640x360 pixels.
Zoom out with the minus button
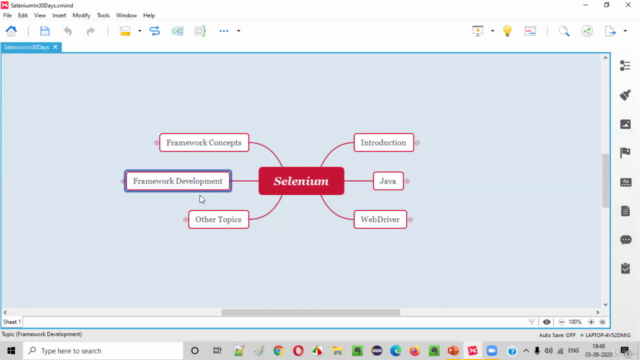pyautogui.click(x=561, y=322)
